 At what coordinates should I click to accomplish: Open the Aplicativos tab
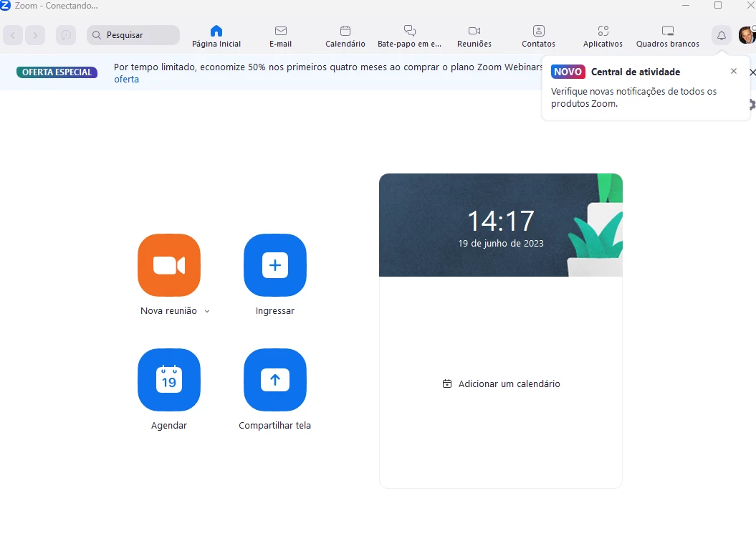pyautogui.click(x=603, y=37)
